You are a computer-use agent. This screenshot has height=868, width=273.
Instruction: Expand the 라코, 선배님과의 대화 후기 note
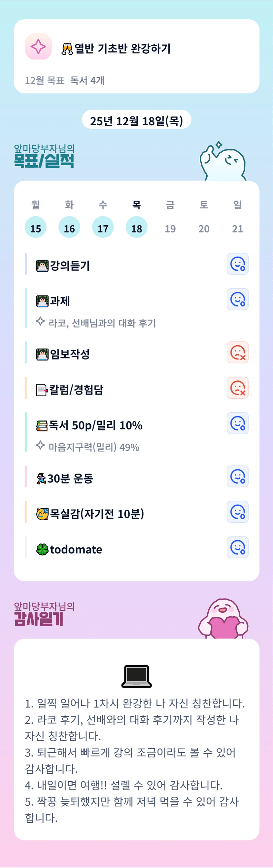pos(102,323)
